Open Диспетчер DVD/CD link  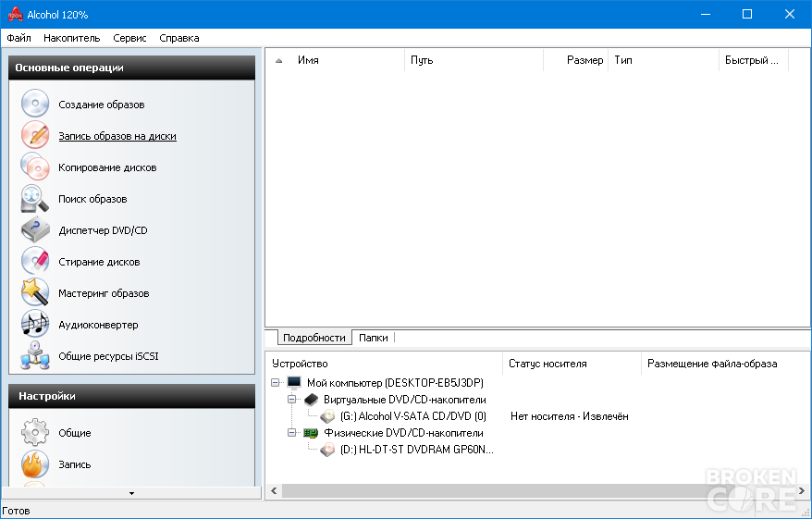(x=103, y=230)
